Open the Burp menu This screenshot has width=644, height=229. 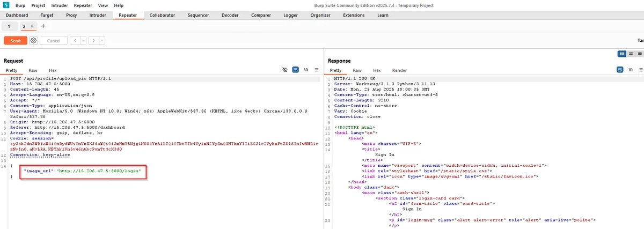pos(20,5)
